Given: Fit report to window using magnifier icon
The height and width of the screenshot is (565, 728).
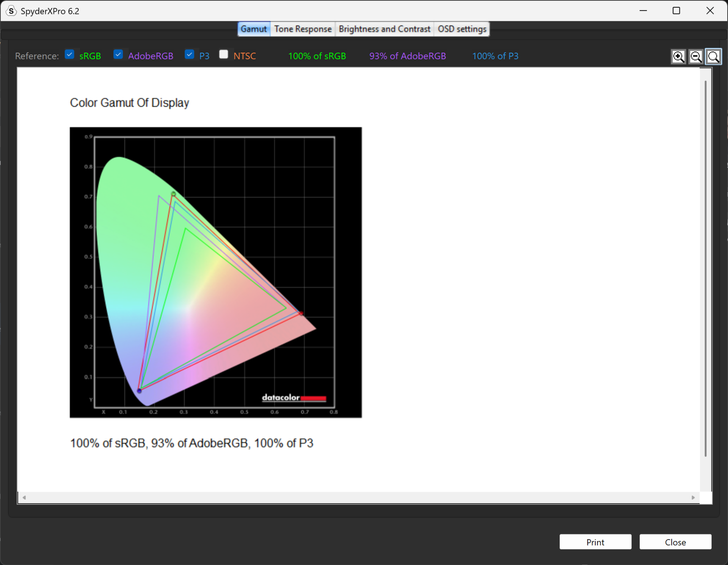Looking at the screenshot, I should click(x=713, y=56).
